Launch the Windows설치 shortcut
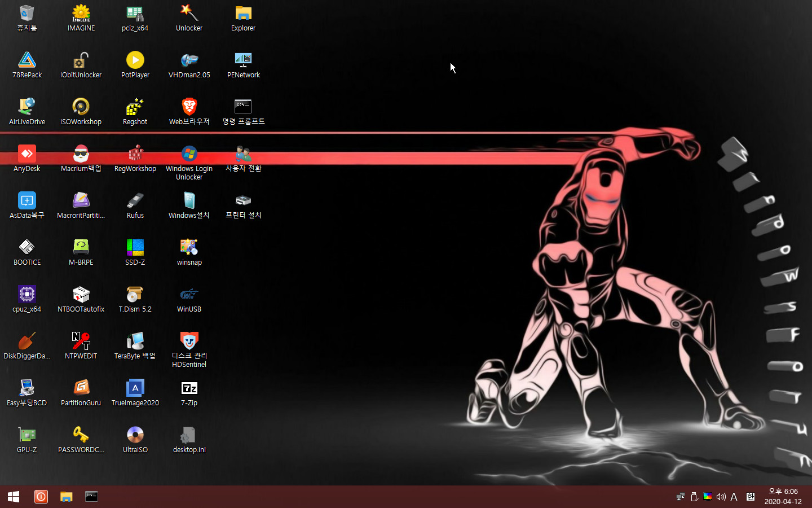The width and height of the screenshot is (812, 508). tap(189, 205)
